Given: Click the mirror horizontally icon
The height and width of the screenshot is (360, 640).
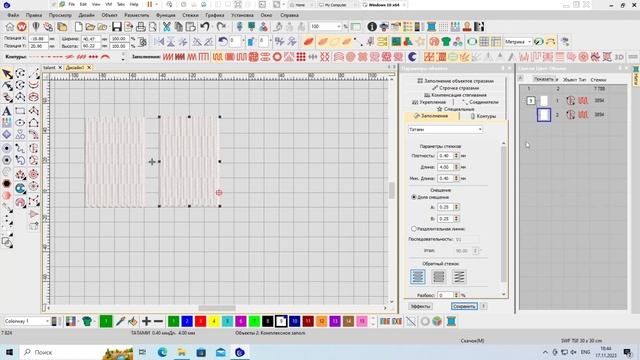Looking at the screenshot, I should 159,42.
